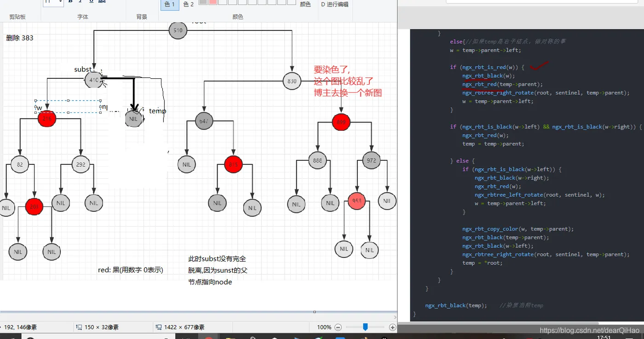Click the canvas size 1422 × 677像素 readout

click(x=179, y=327)
